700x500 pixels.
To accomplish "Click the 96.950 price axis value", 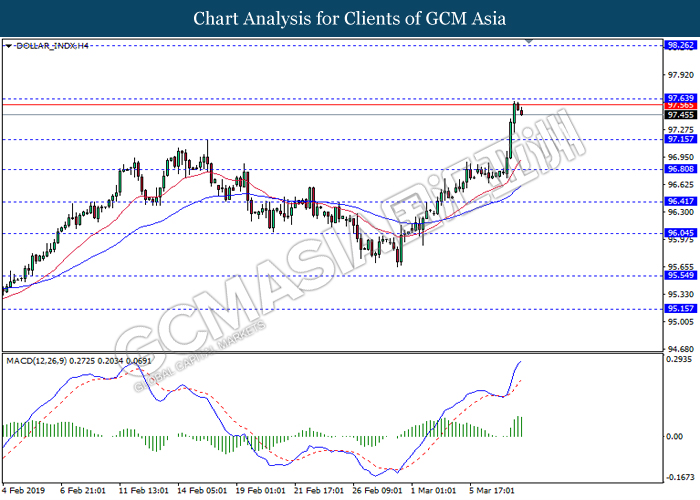I will tap(681, 157).
